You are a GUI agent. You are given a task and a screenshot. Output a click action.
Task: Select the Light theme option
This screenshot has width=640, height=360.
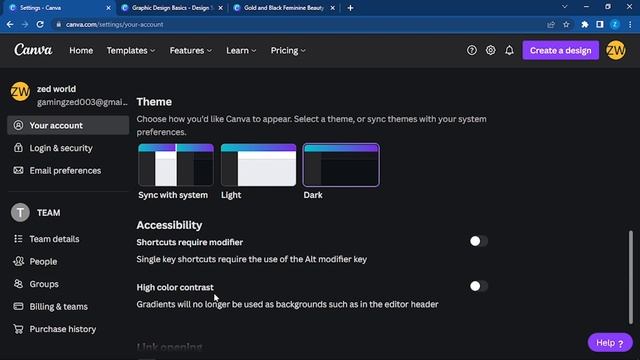(258, 165)
